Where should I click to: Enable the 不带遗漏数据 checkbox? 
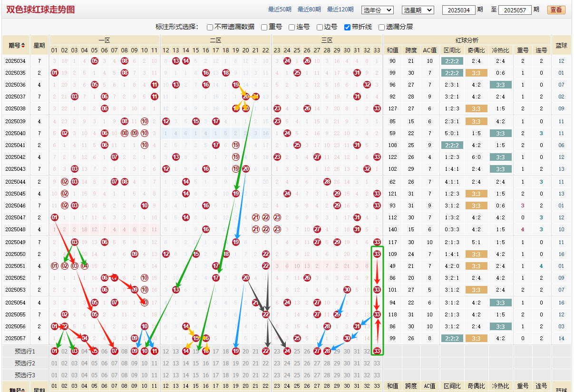tap(210, 27)
